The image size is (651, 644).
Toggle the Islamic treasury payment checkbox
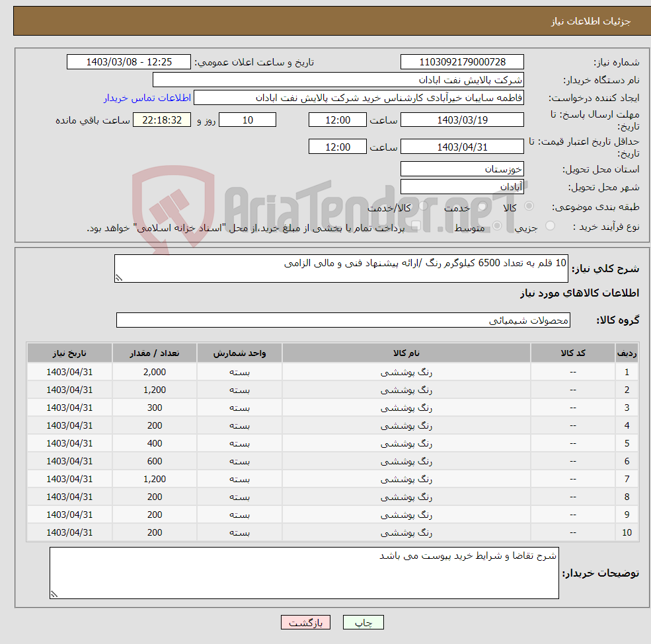tap(416, 226)
